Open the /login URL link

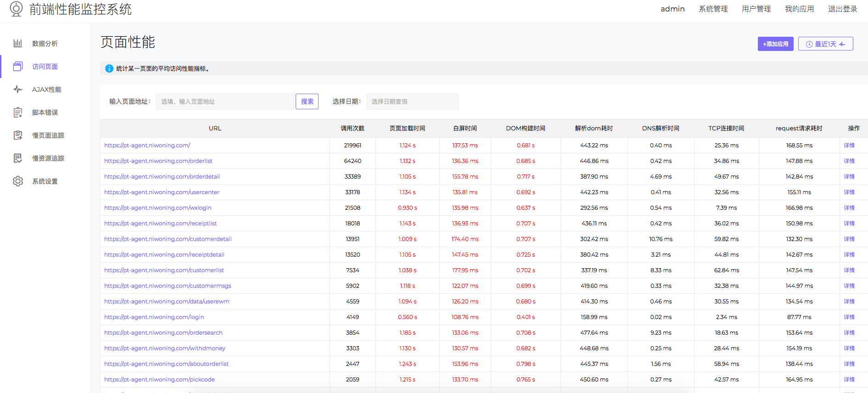click(x=154, y=317)
